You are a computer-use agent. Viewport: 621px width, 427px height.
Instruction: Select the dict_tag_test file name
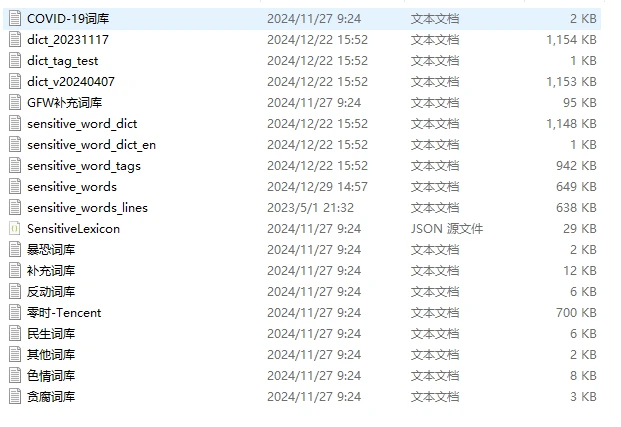(x=63, y=61)
